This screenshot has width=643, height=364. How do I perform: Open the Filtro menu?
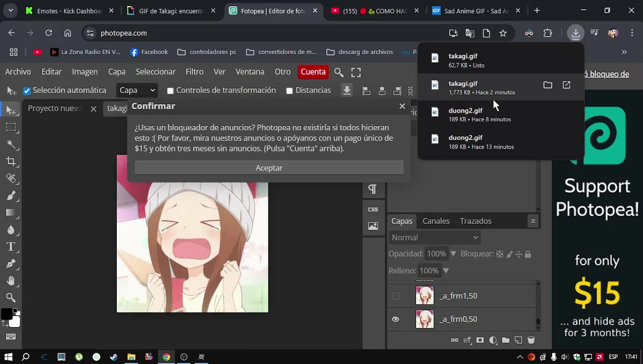coord(195,72)
